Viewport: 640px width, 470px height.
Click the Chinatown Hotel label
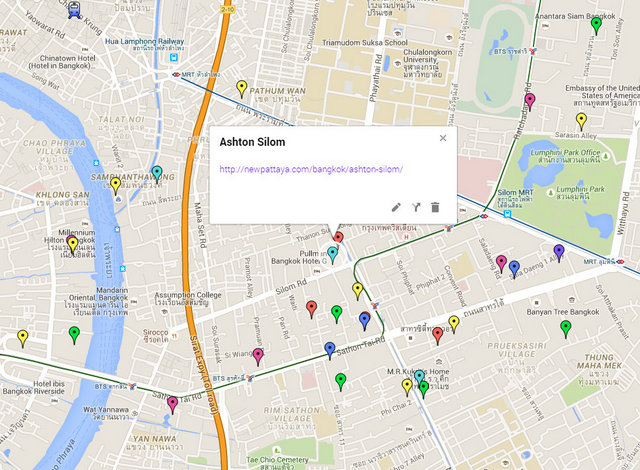point(64,62)
